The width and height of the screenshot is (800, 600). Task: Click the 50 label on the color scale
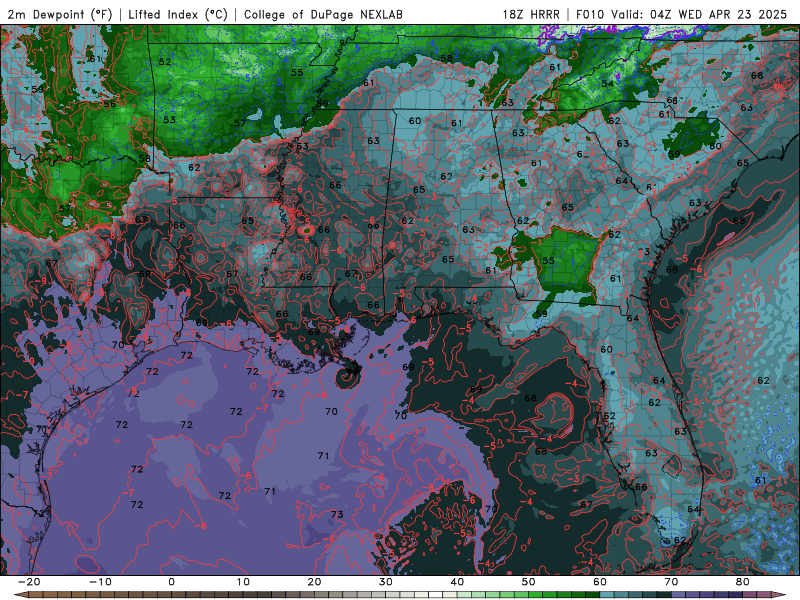[529, 582]
